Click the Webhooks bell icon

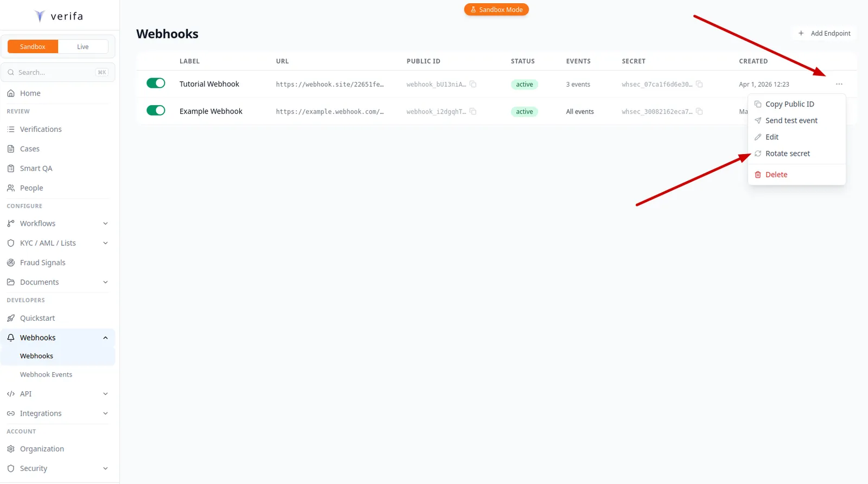pyautogui.click(x=11, y=337)
